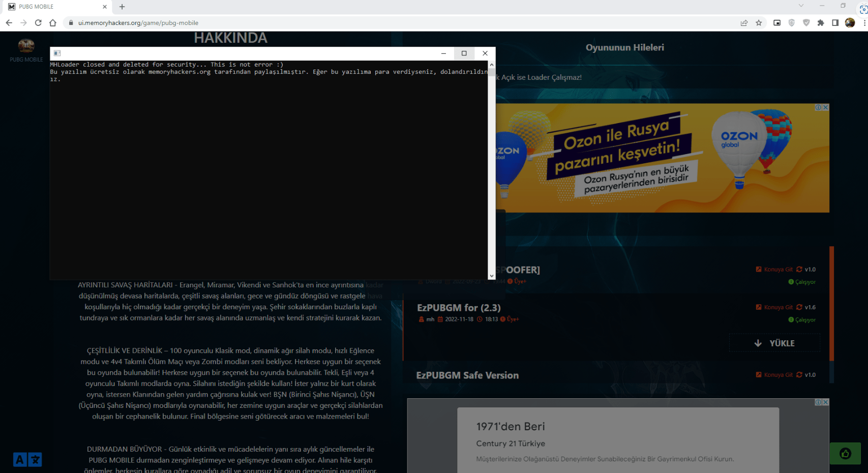Open the console window system icon
868x473 pixels.
click(57, 53)
